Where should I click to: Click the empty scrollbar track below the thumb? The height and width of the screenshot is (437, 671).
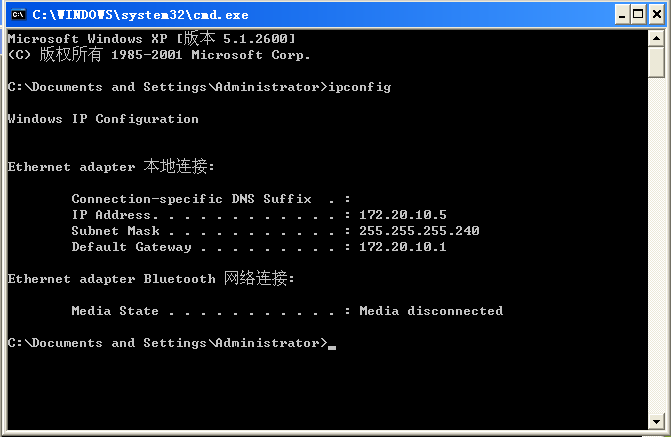[x=656, y=245]
